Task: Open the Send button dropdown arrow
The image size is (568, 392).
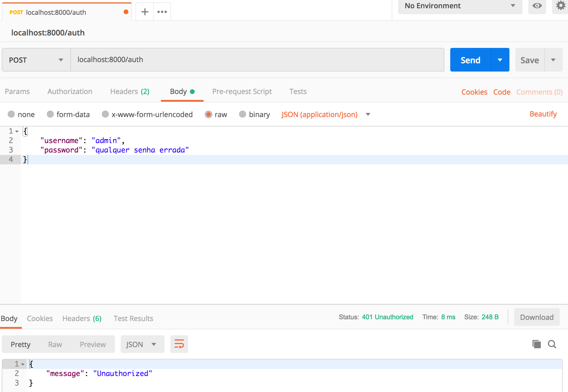Action: pyautogui.click(x=500, y=60)
